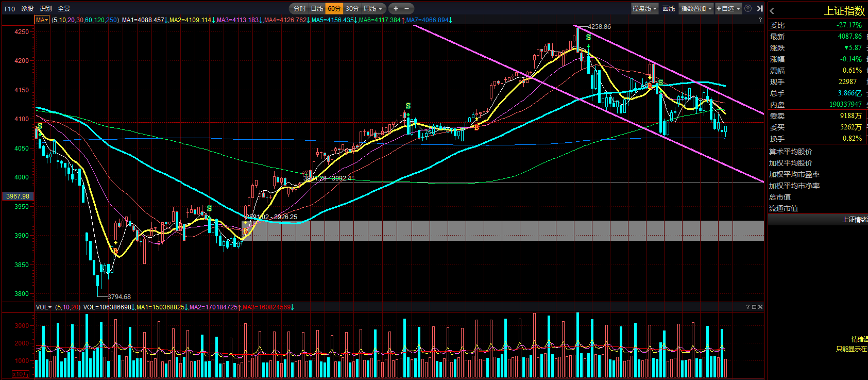Open F10 company info
The image size is (868, 380).
tap(10, 9)
